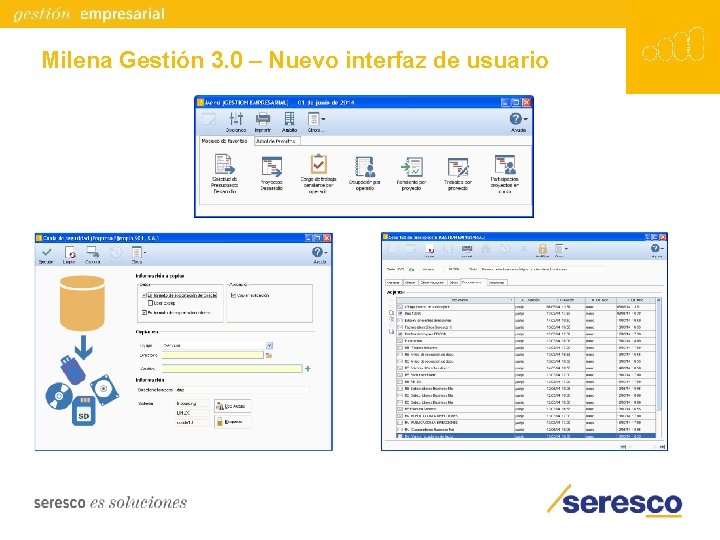Viewport: 720px width, 540px height.
Task: Click the last-record arrow at request window bottom
Action: pos(663,446)
